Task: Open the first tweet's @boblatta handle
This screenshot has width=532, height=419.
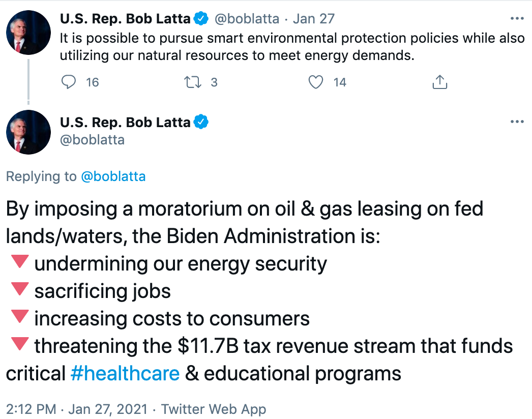Action: tap(247, 19)
